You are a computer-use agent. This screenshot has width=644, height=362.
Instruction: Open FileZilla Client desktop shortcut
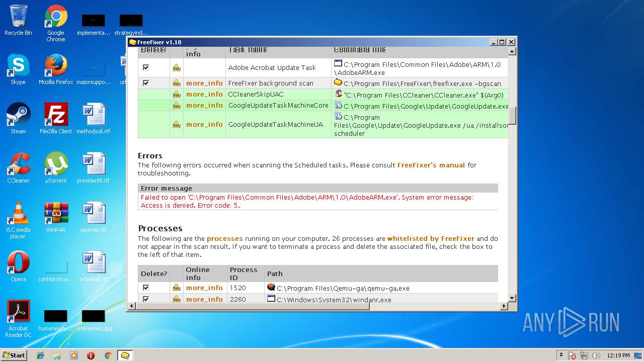coord(56,119)
